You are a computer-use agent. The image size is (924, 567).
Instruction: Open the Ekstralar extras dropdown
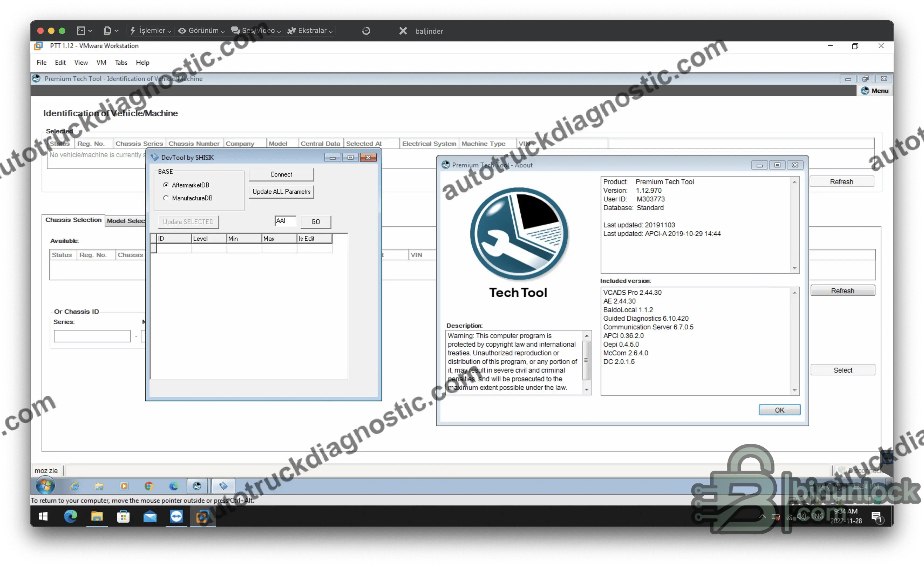tap(310, 31)
